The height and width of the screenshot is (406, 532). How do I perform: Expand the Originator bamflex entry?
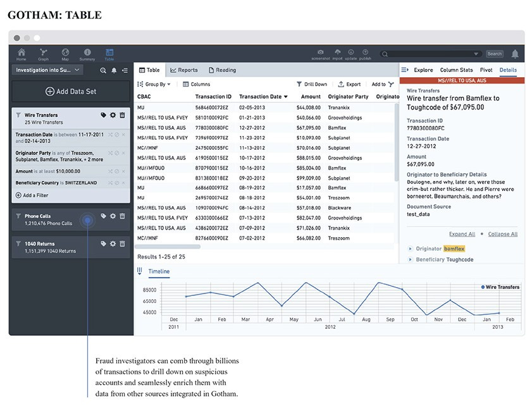pyautogui.click(x=410, y=249)
